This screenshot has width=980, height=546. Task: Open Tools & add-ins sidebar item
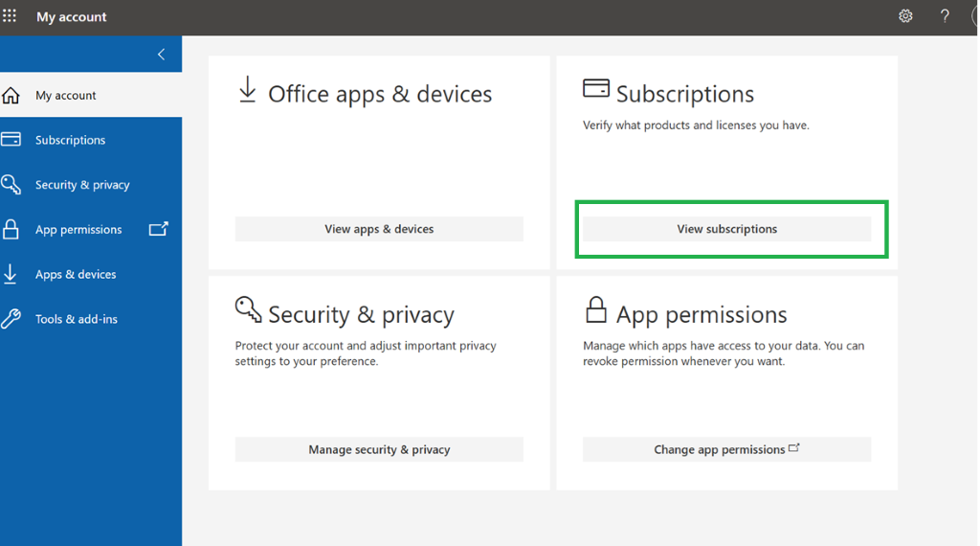[91, 319]
